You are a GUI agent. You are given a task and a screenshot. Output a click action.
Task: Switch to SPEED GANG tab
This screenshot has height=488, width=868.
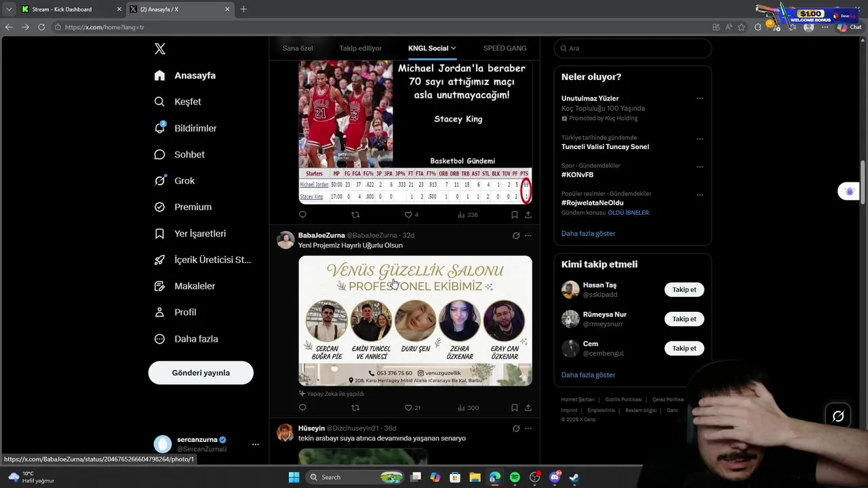click(x=505, y=48)
